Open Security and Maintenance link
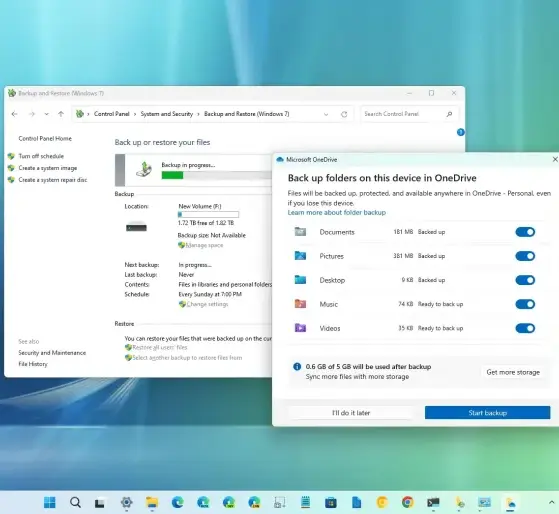The image size is (559, 514). tap(52, 353)
